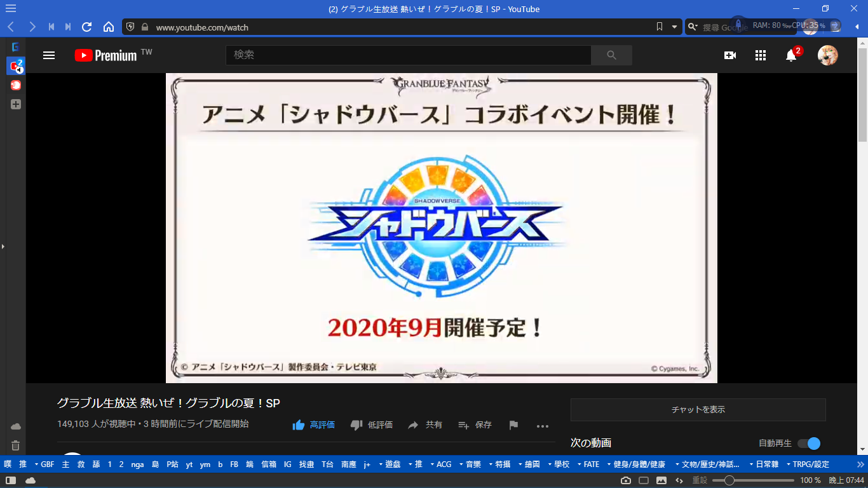This screenshot has width=868, height=488.
Task: Open the IG bookmark
Action: pos(288,464)
